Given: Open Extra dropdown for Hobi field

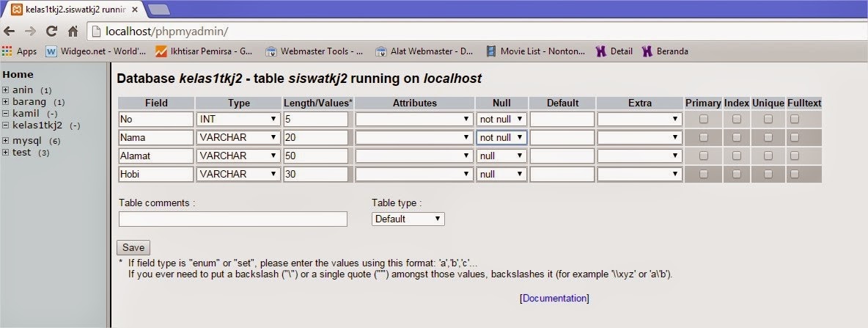Looking at the screenshot, I should tap(640, 174).
